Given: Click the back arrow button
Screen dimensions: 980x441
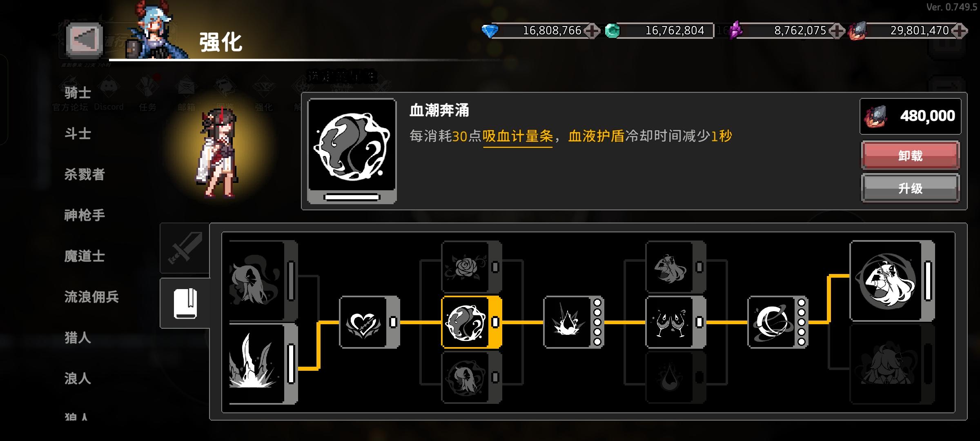Looking at the screenshot, I should (85, 40).
